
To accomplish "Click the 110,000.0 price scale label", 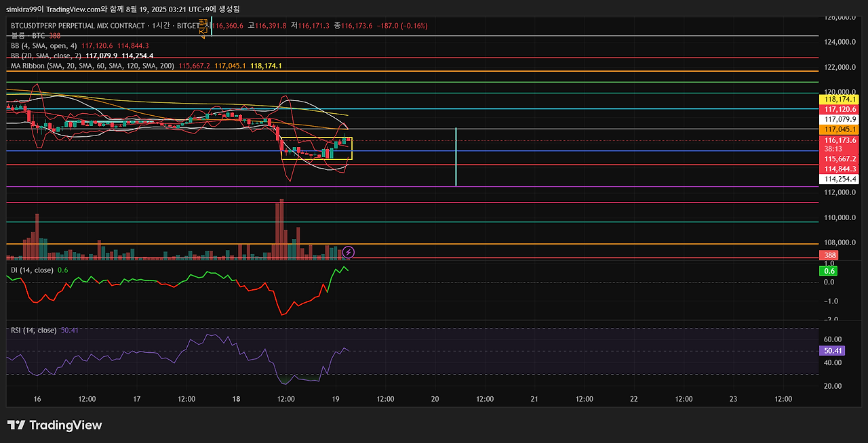I will 841,217.
